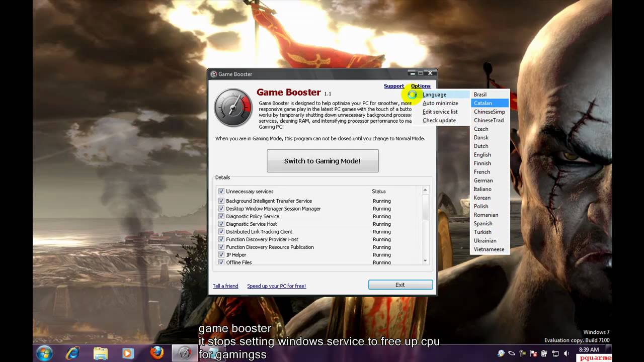The width and height of the screenshot is (644, 362).
Task: Select Dansk language
Action: coord(490,137)
